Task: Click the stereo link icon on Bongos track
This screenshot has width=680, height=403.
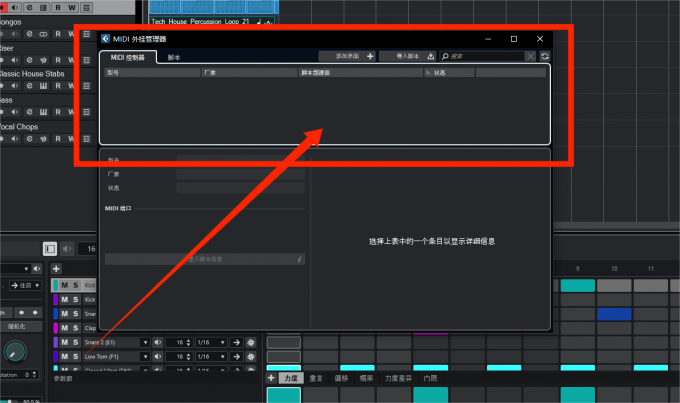Action: click(x=43, y=34)
